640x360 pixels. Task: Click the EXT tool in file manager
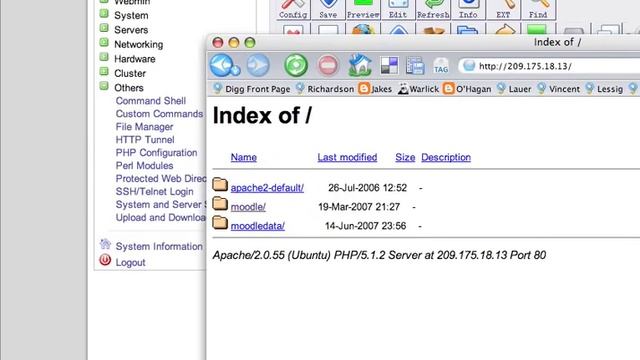(503, 9)
